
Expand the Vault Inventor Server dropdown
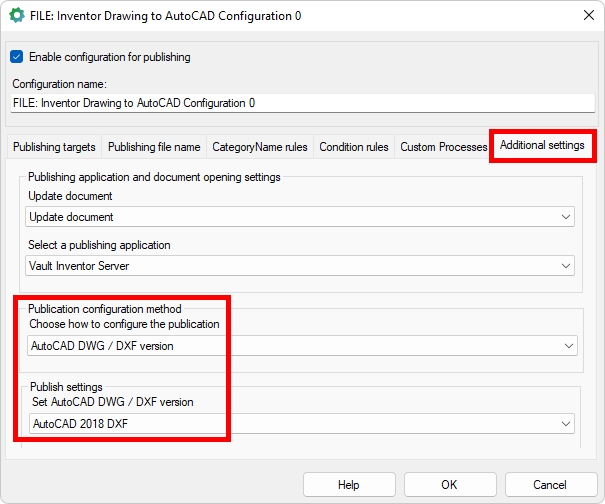(x=300, y=266)
